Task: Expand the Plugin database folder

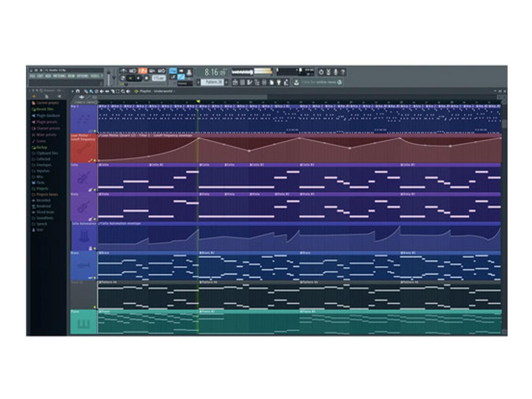Action: click(x=48, y=116)
